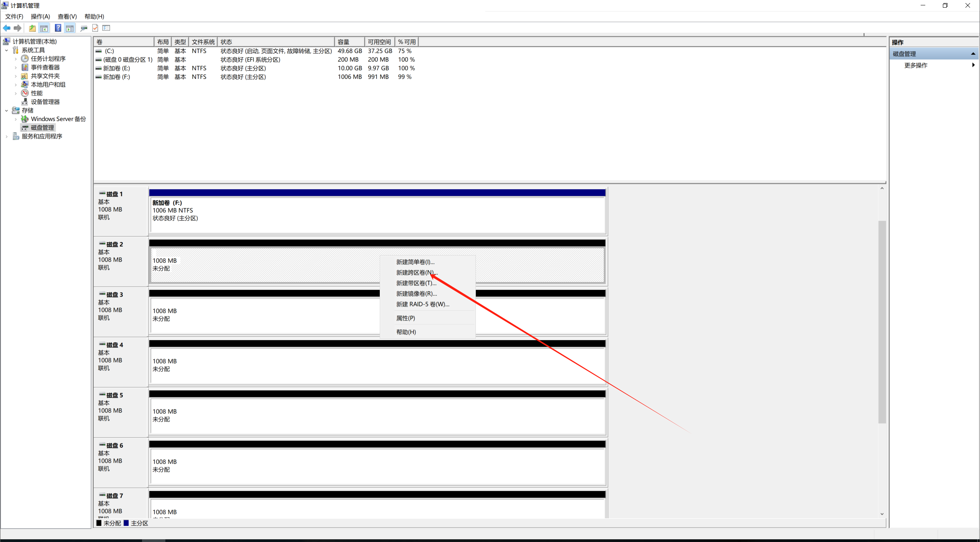980x542 pixels.
Task: Click the Rescan disks toolbar icon
Action: click(x=84, y=28)
